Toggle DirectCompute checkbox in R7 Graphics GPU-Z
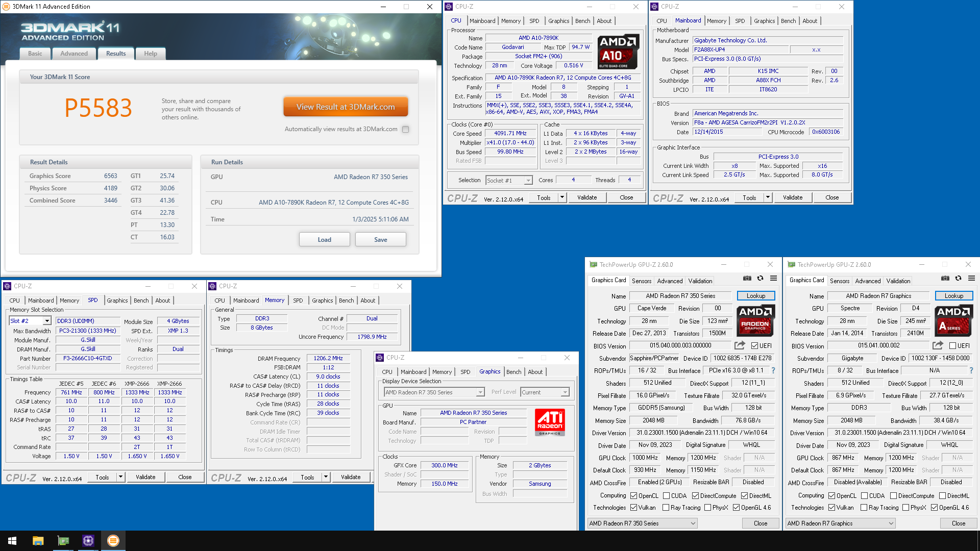 [x=893, y=495]
